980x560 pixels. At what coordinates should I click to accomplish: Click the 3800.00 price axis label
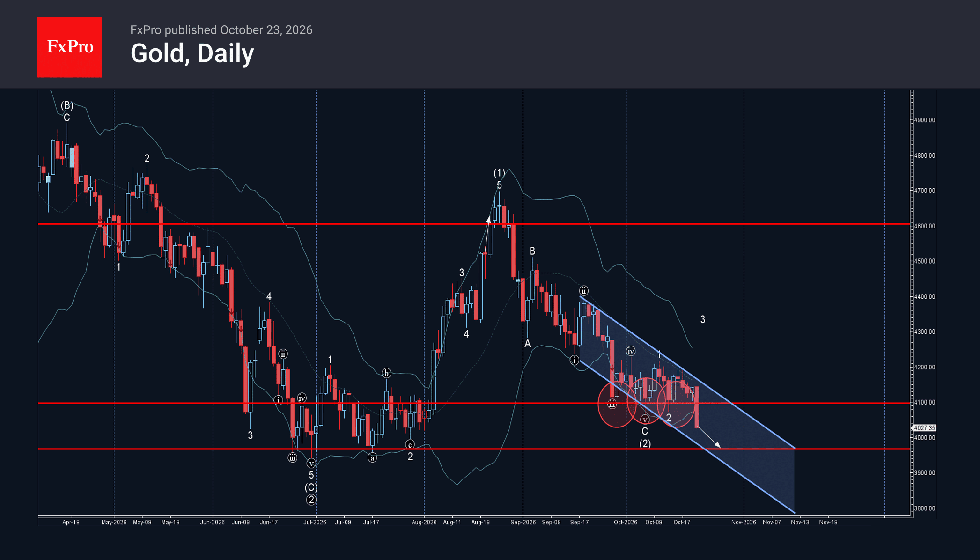925,508
